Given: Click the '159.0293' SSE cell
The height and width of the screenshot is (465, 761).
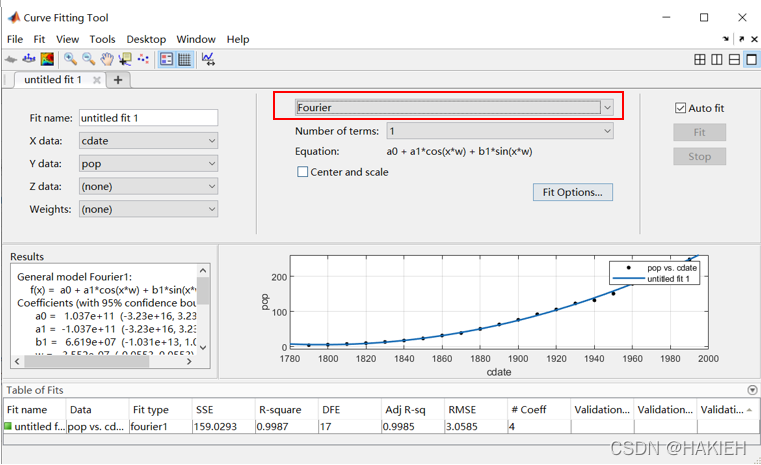Looking at the screenshot, I should 224,427.
